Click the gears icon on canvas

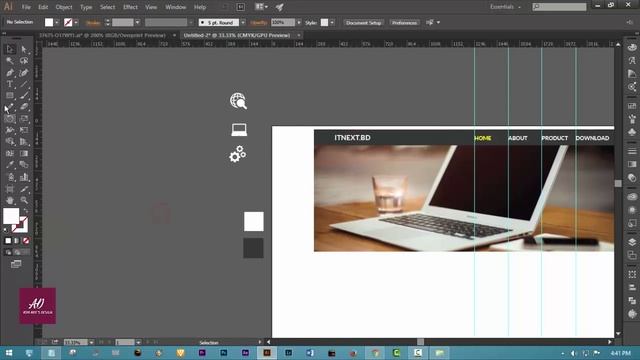pyautogui.click(x=238, y=154)
